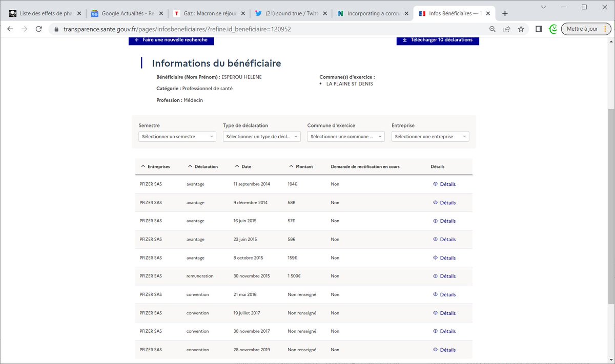Close the Gaz : Macron tab

(x=243, y=13)
